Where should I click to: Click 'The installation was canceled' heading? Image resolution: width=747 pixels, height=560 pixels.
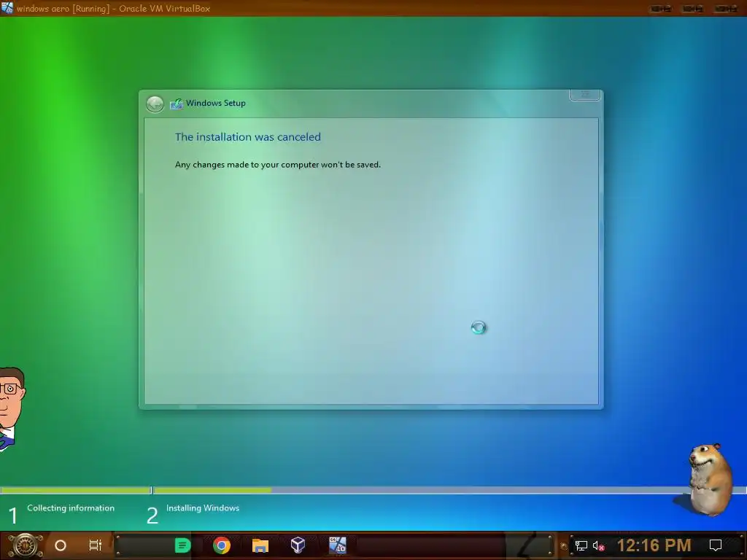[248, 137]
